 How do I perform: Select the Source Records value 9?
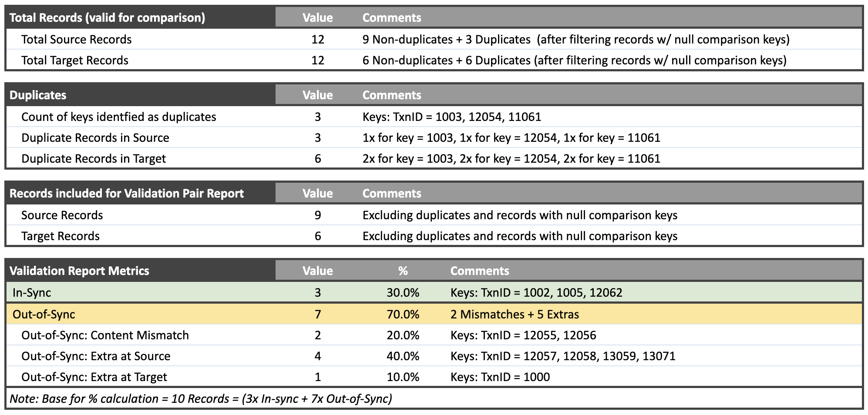pyautogui.click(x=318, y=215)
